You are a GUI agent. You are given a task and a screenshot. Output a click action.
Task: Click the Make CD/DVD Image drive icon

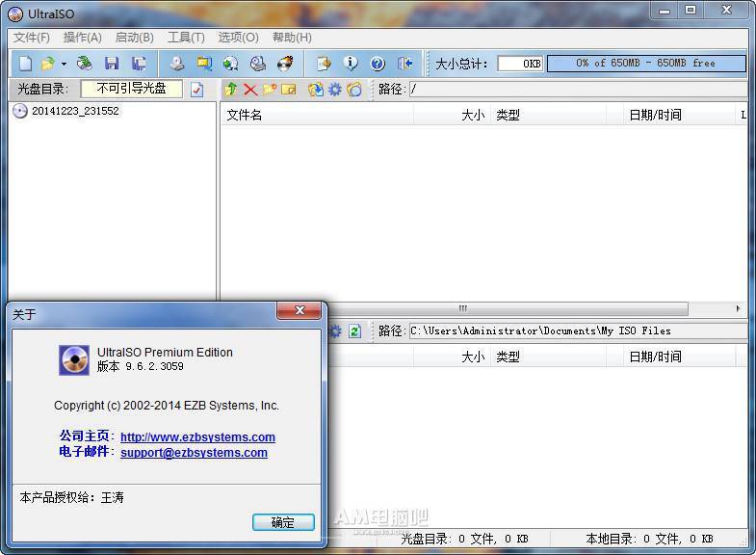click(x=177, y=64)
